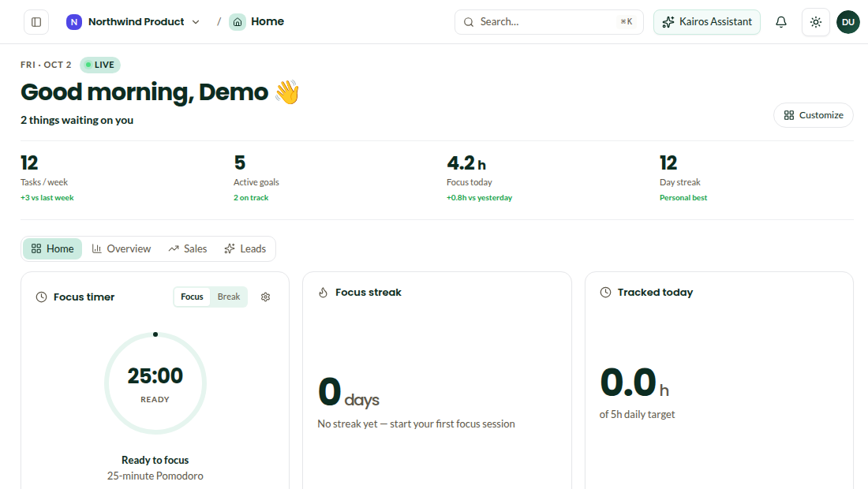Click the Northwind Product 'N' avatar

(73, 22)
